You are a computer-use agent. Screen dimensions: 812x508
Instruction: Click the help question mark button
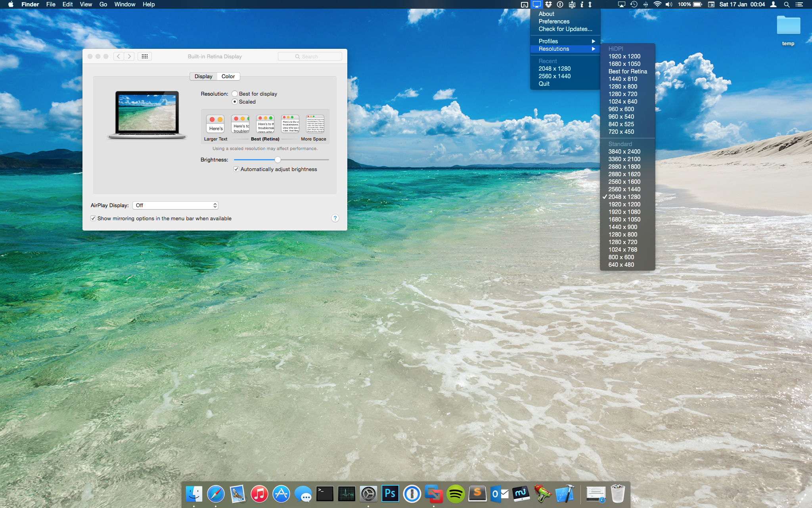pos(335,218)
